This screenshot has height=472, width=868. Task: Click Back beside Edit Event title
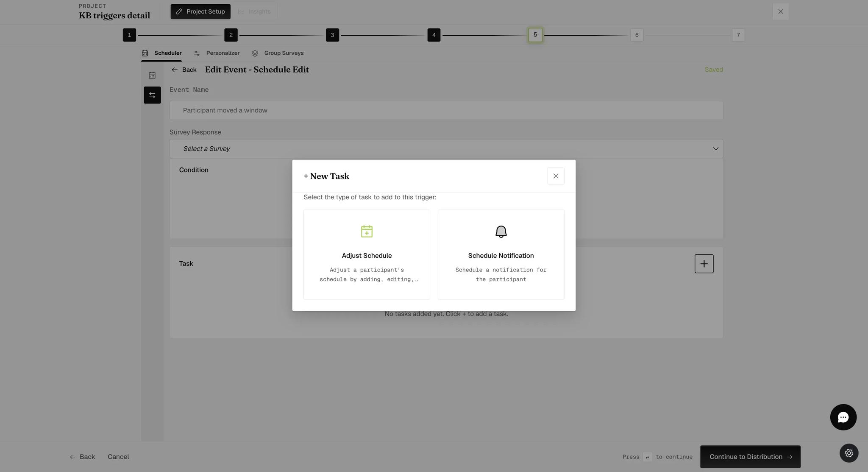(184, 70)
